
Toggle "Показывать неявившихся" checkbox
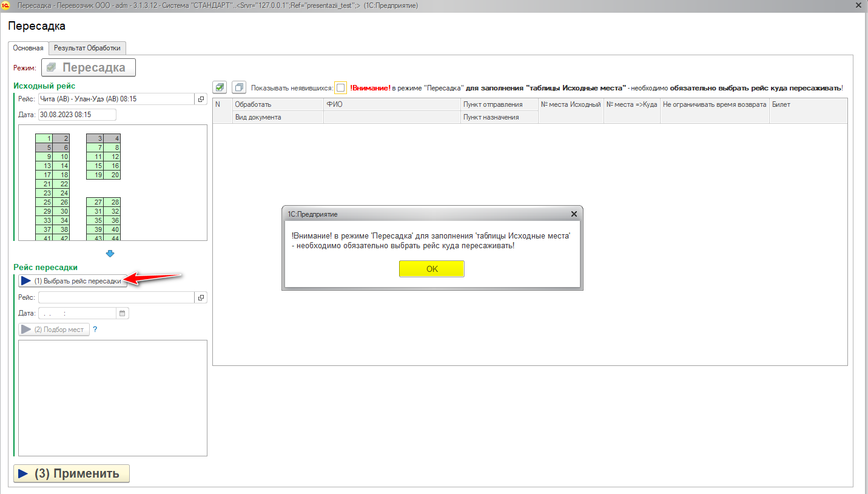[x=340, y=88]
